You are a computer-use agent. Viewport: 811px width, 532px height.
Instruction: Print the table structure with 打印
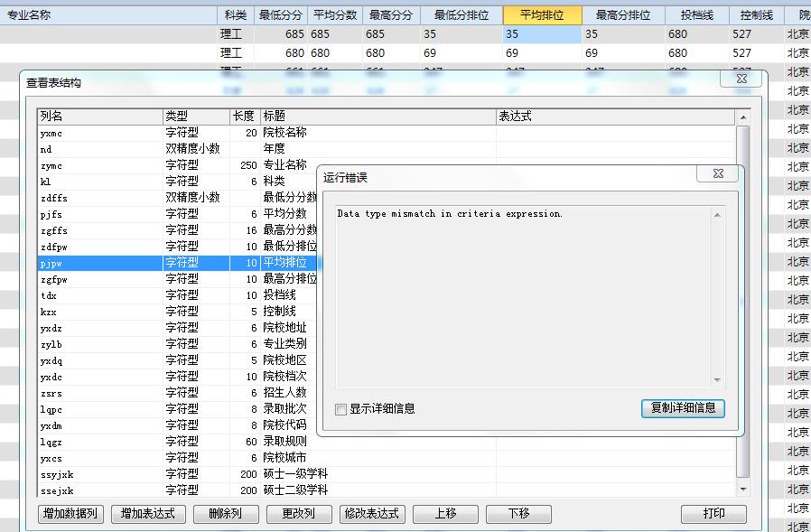[x=713, y=514]
